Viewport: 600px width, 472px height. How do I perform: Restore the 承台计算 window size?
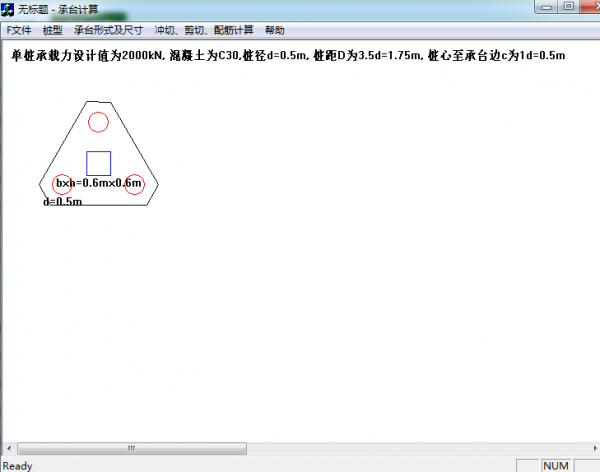pos(569,6)
